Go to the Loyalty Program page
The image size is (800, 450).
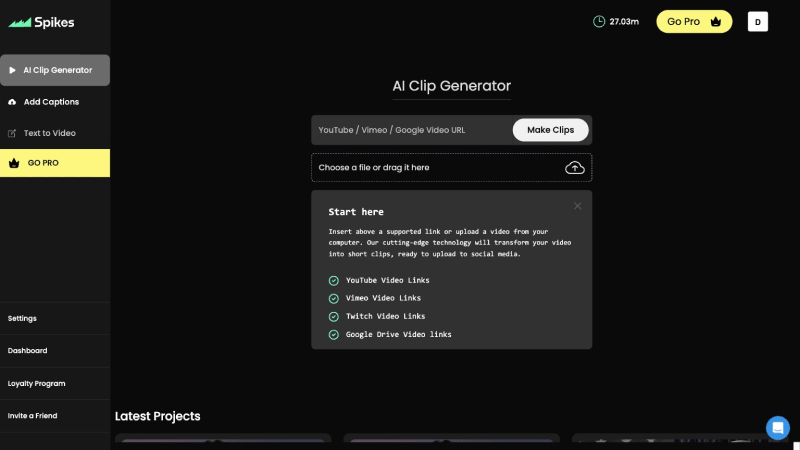click(x=36, y=383)
